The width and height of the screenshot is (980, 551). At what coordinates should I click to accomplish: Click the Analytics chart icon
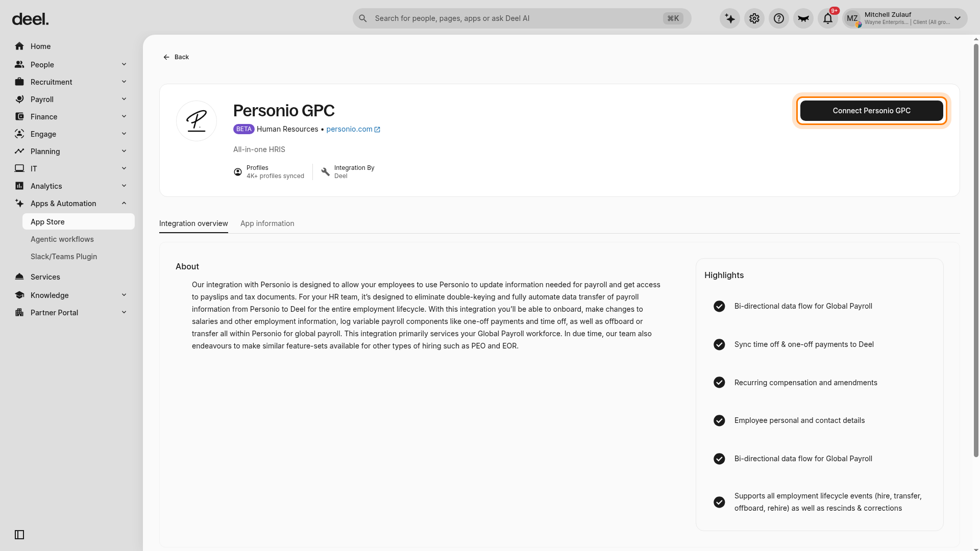click(19, 186)
